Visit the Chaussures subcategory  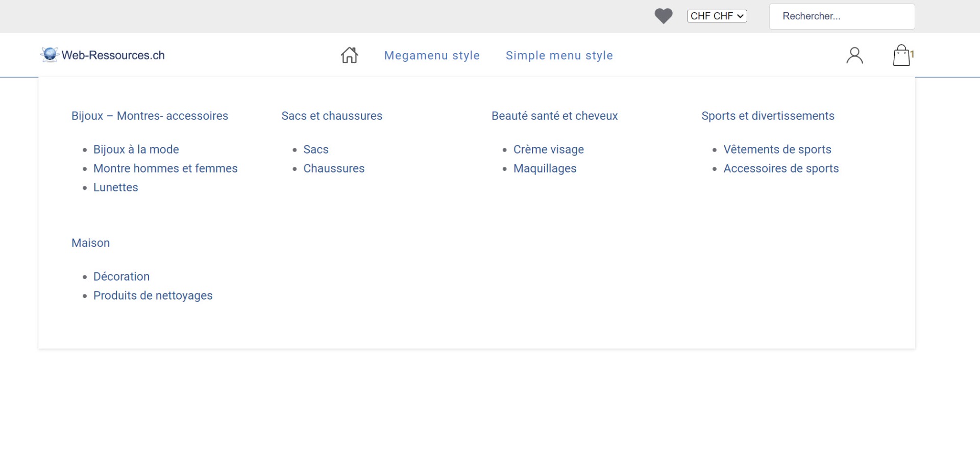coord(334,168)
